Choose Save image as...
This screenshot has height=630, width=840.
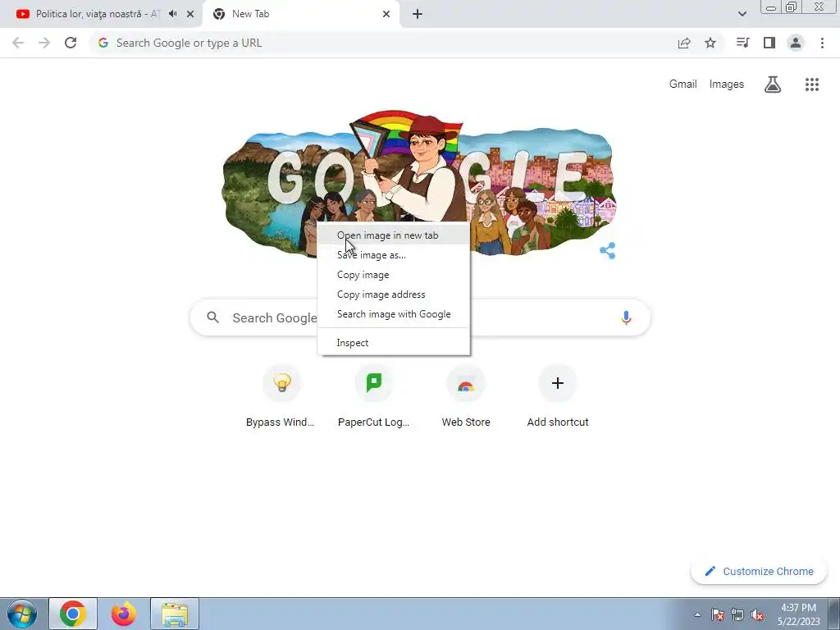(394, 255)
